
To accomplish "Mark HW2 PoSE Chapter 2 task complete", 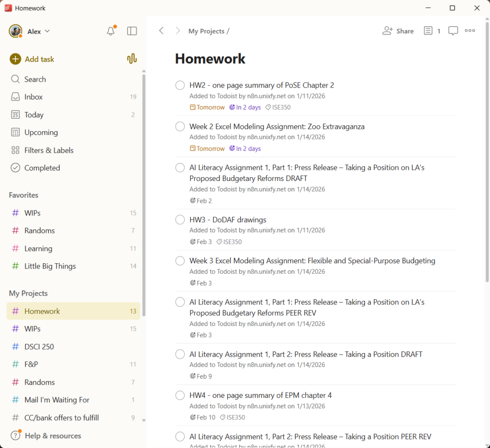I will [180, 85].
